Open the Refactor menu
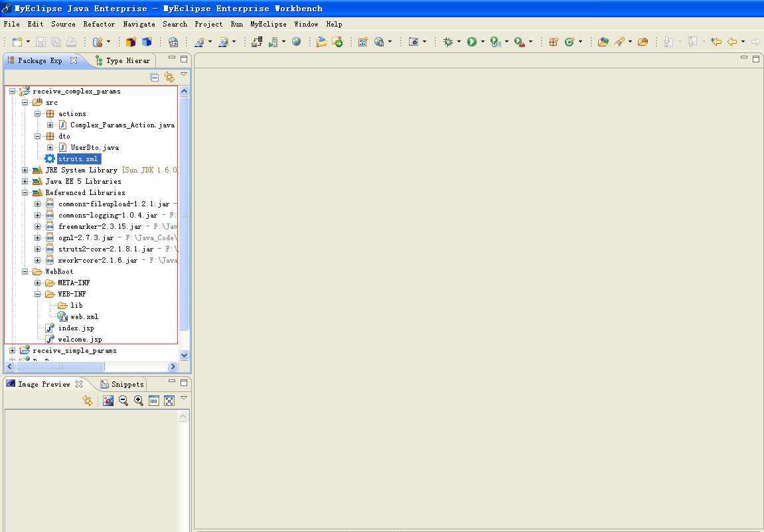Screen dimensions: 764x532 (x=99, y=24)
